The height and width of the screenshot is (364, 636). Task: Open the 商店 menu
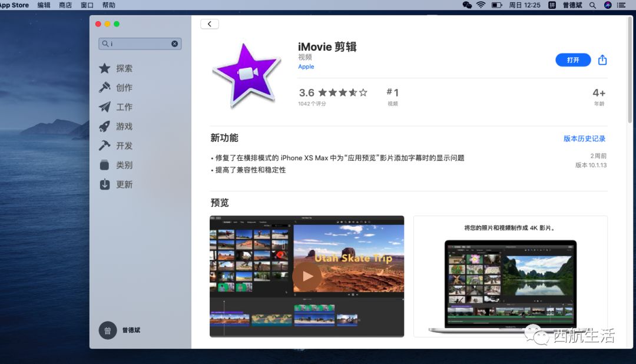click(65, 5)
